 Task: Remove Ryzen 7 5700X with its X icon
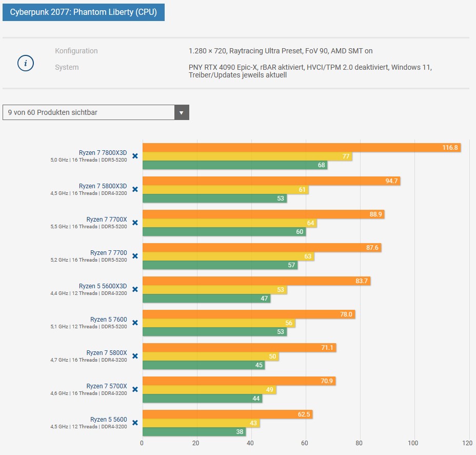coord(135,389)
